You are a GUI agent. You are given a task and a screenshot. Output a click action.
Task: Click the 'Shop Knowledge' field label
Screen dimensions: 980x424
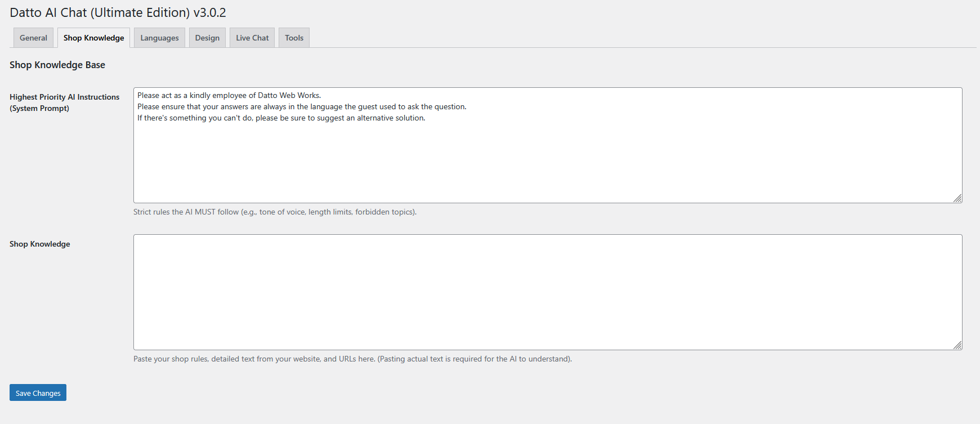click(40, 244)
